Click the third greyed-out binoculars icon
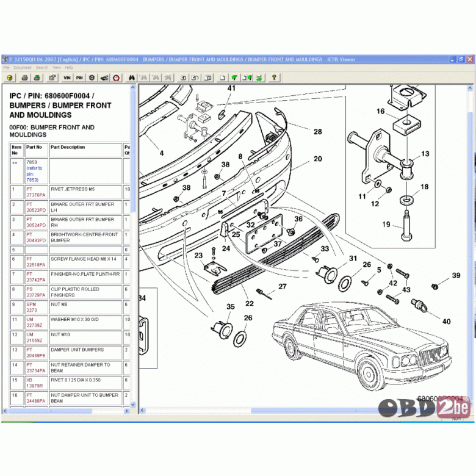 click(x=168, y=78)
